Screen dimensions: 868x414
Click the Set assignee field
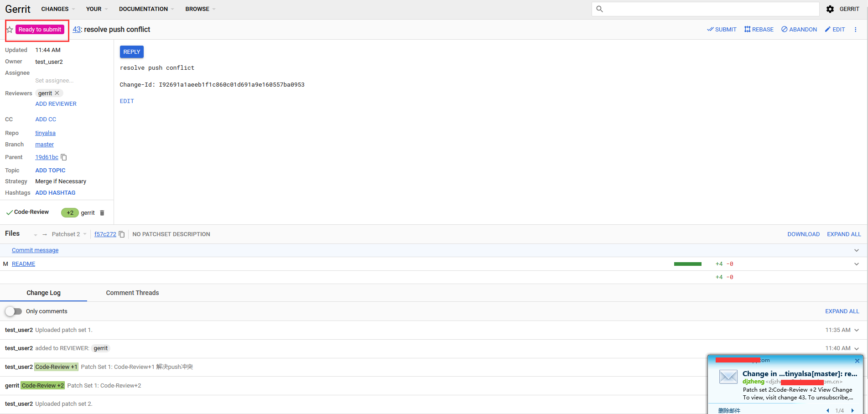click(x=54, y=81)
